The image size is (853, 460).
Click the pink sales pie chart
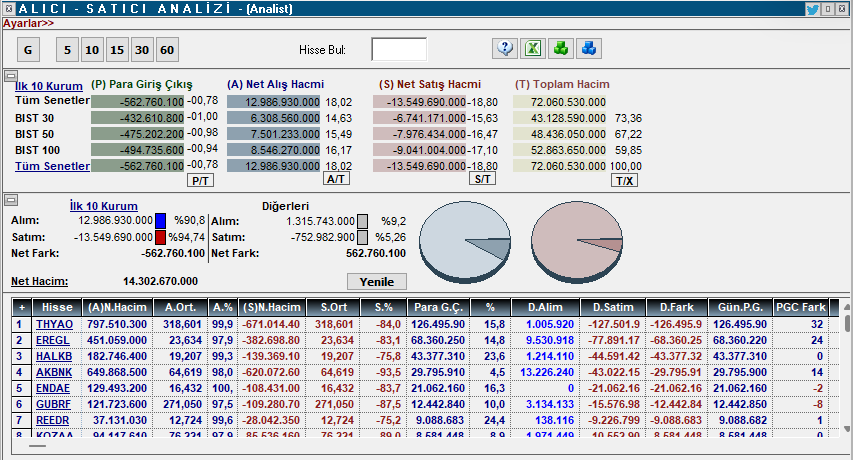pos(577,242)
